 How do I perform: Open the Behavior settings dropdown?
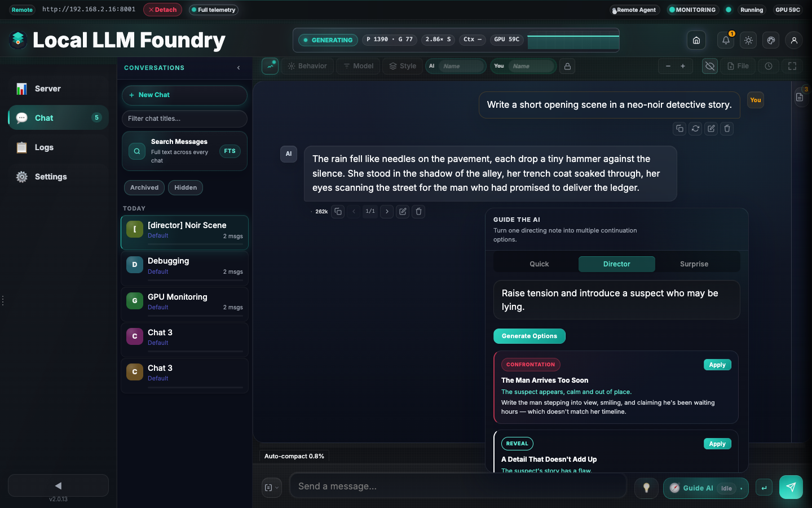coord(307,66)
